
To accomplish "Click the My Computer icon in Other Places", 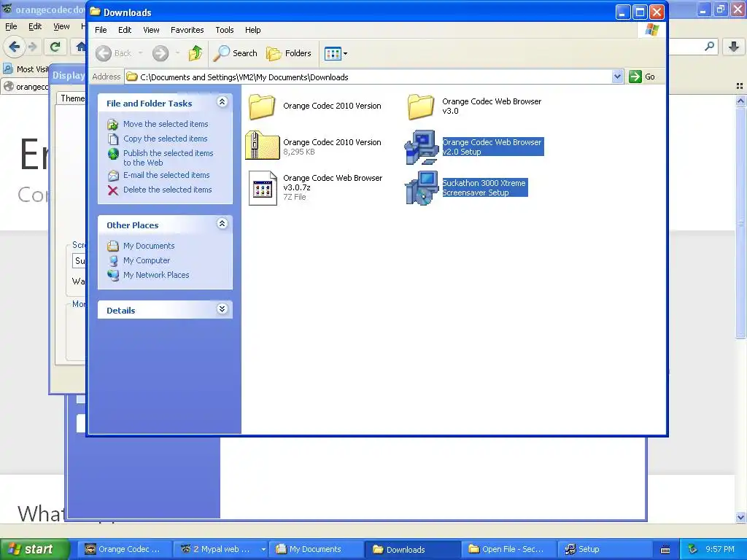I will point(113,260).
